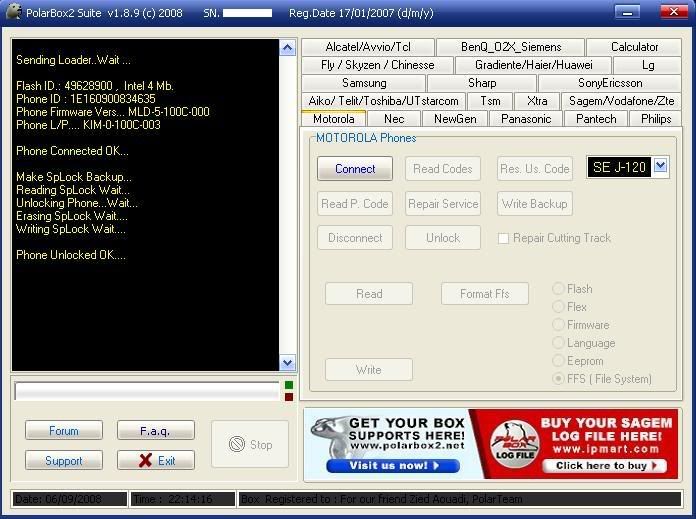Open the SE J-120 model dropdown arrow
The width and height of the screenshot is (696, 519).
(660, 166)
